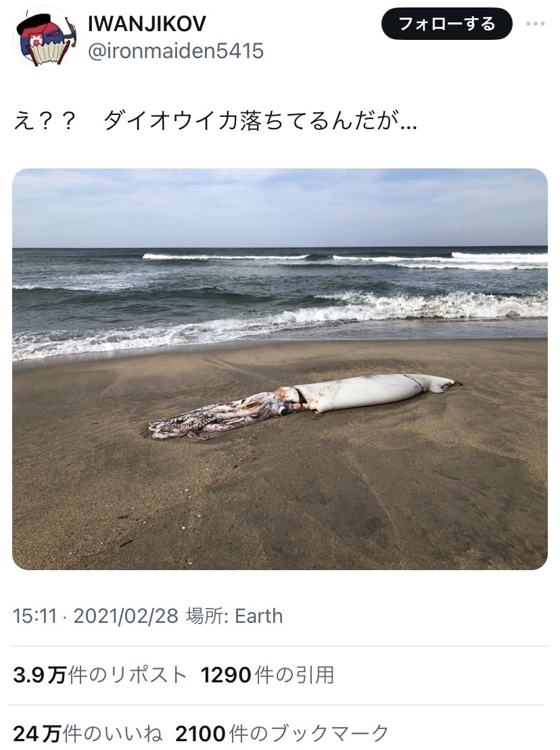Tap the 場所: location label
Image resolution: width=560 pixels, height=750 pixels.
(208, 616)
